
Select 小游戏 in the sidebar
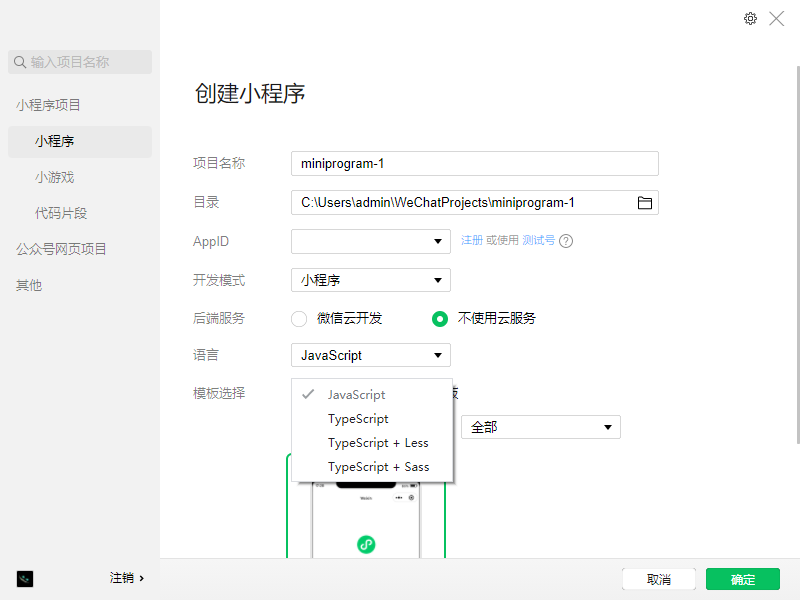(55, 178)
